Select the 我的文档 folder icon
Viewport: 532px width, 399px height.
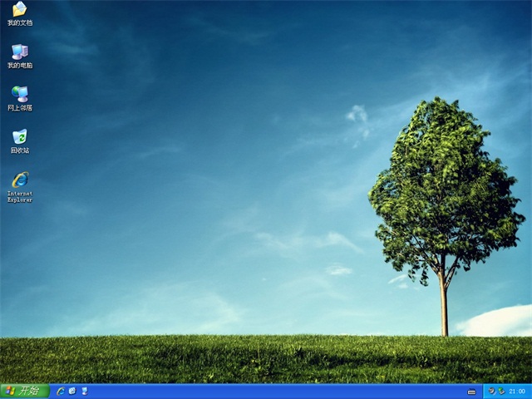pyautogui.click(x=19, y=9)
